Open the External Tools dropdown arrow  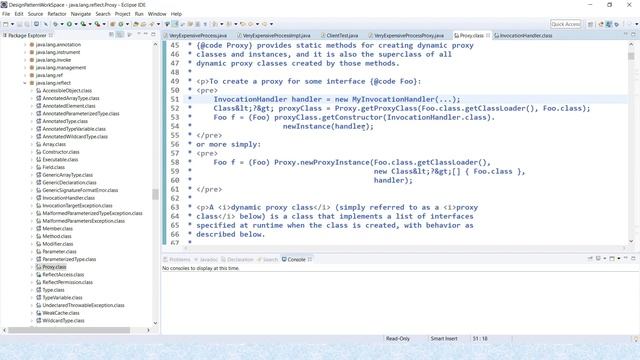click(104, 24)
